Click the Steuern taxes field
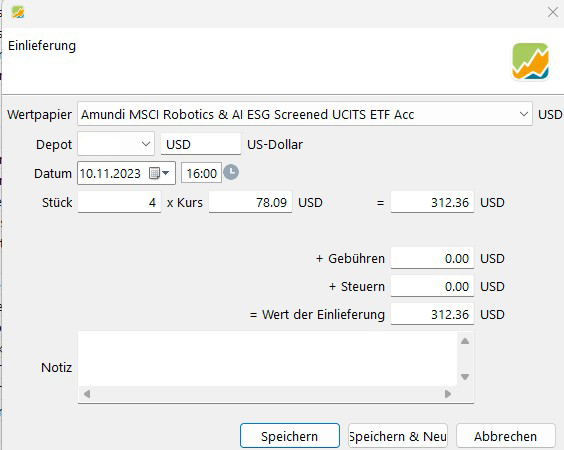Image resolution: width=564 pixels, height=450 pixels. (432, 286)
